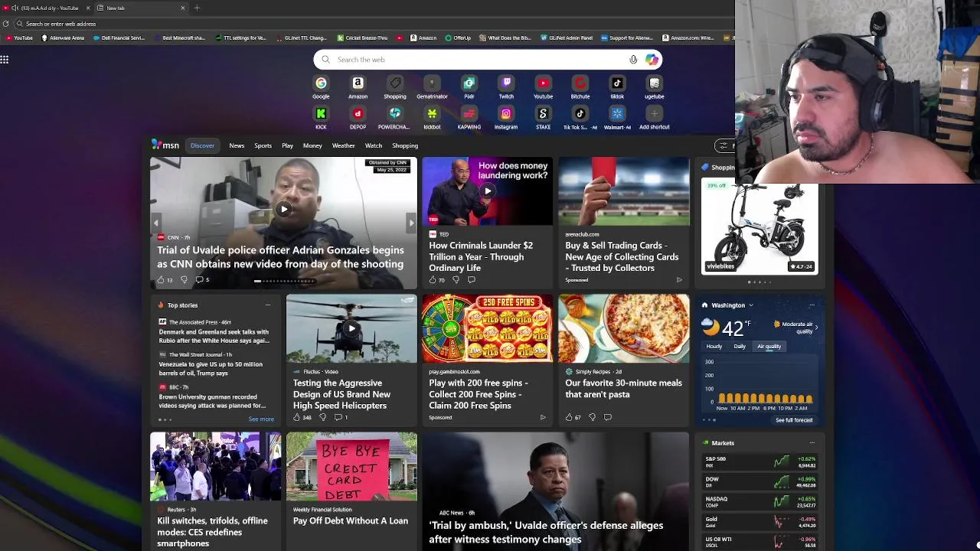Go to previous featured story slide
The image size is (980, 551).
click(x=156, y=223)
